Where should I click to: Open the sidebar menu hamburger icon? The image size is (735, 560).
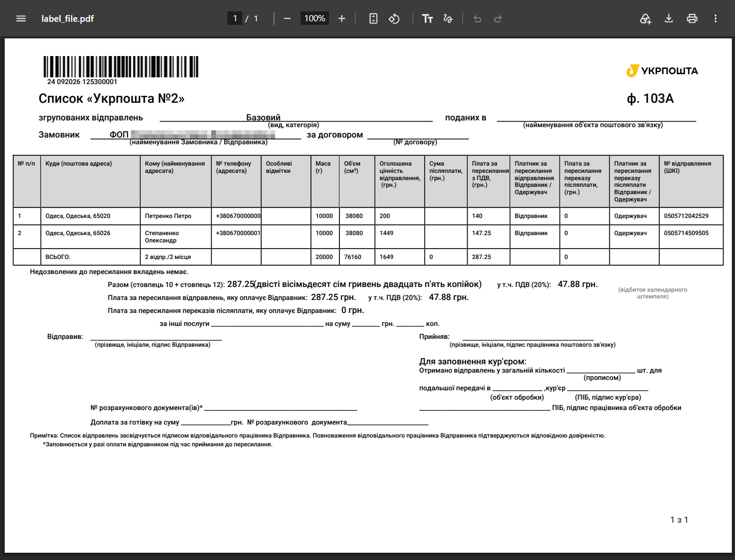coord(21,19)
